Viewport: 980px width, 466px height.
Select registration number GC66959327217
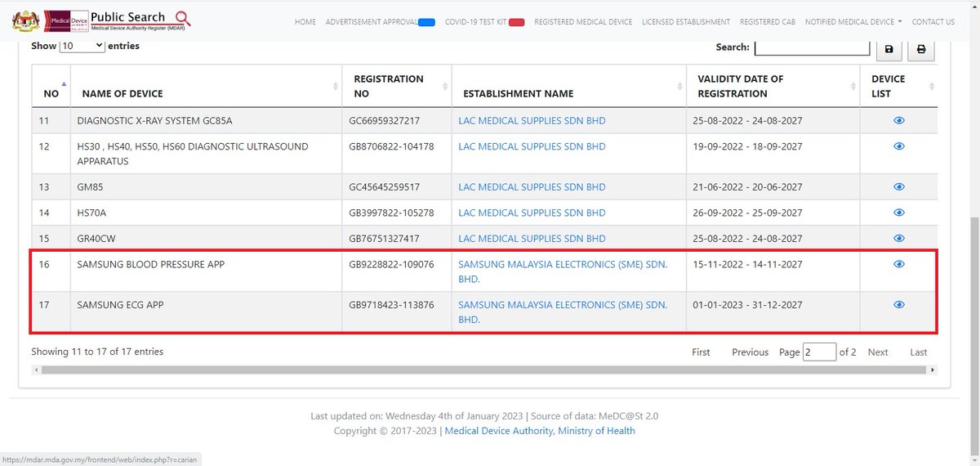(384, 121)
